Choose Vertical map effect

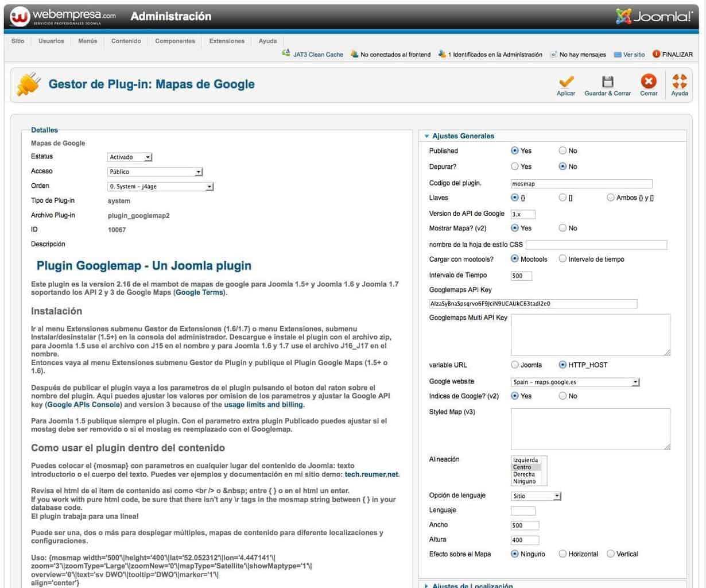[x=611, y=554]
